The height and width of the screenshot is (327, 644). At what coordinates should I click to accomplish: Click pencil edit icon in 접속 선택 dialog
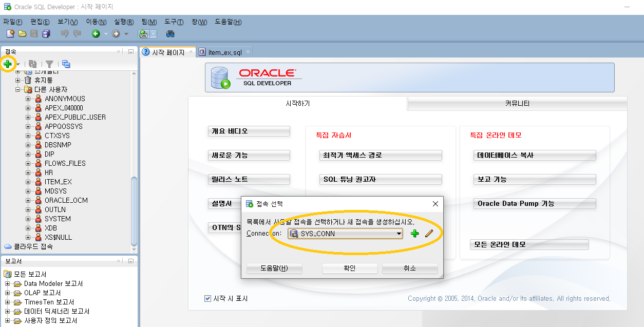(429, 234)
